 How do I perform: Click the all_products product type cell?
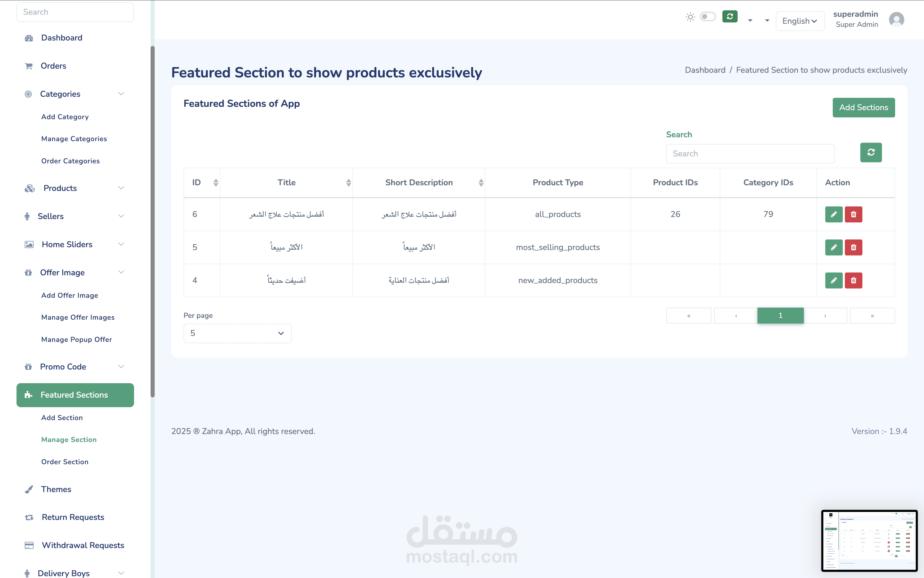(x=557, y=214)
